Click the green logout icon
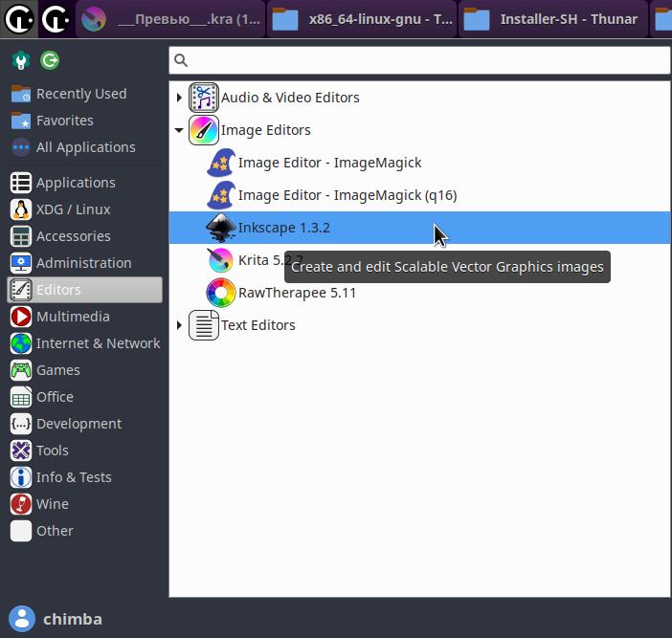Viewport: 672px width, 638px height. tap(50, 60)
